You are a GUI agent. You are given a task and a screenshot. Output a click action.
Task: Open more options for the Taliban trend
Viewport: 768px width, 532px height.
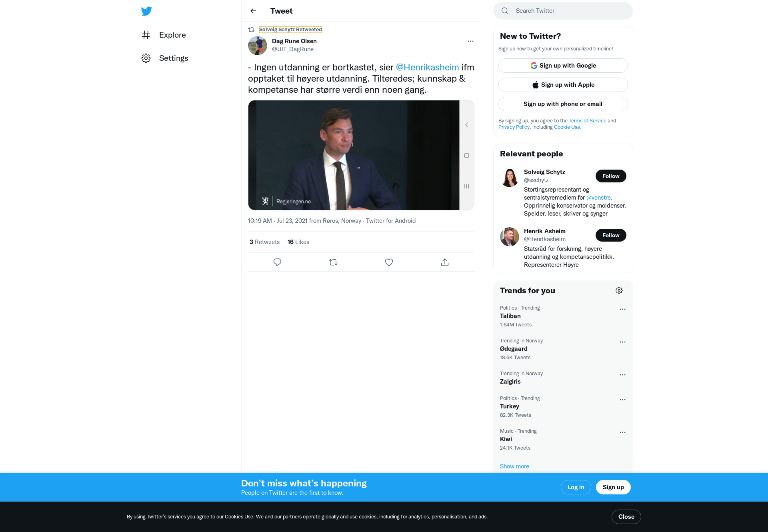pos(622,309)
